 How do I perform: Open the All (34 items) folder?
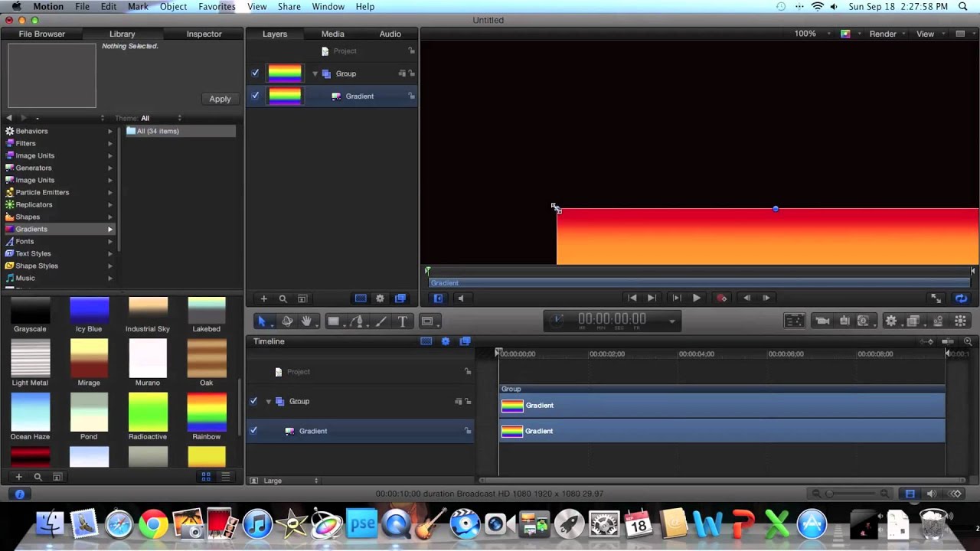[x=181, y=131]
